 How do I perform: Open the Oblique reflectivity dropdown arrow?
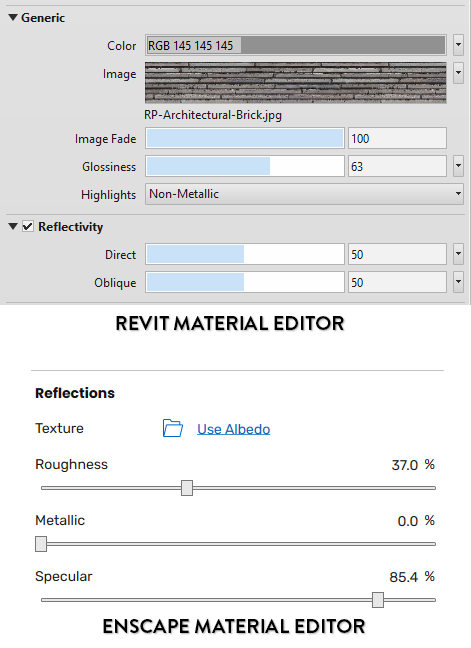(458, 282)
